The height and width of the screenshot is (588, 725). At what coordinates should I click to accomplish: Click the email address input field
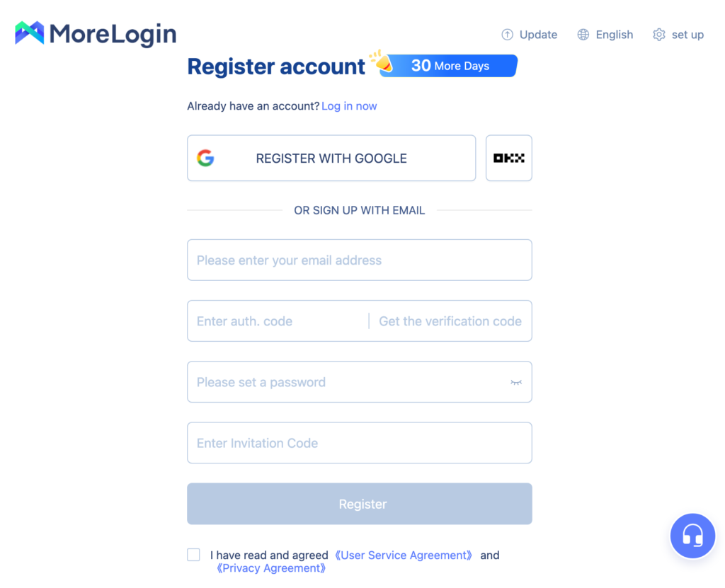click(x=359, y=260)
